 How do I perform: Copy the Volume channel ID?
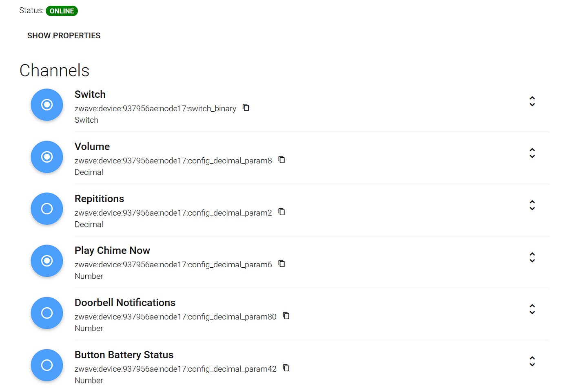coord(281,160)
